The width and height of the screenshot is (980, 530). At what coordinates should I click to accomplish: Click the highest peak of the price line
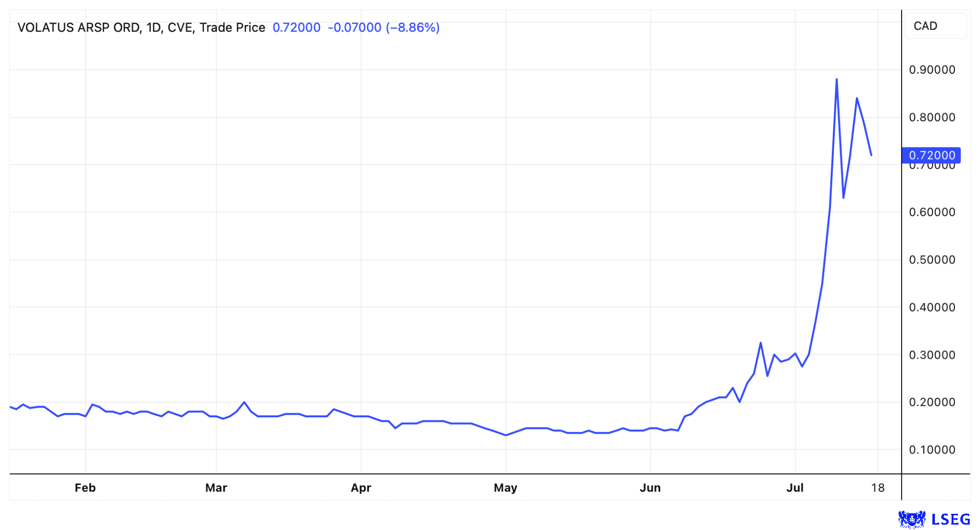836,79
